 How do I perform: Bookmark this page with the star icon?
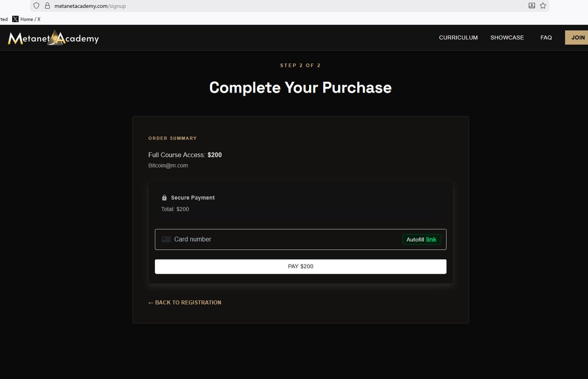(x=543, y=5)
